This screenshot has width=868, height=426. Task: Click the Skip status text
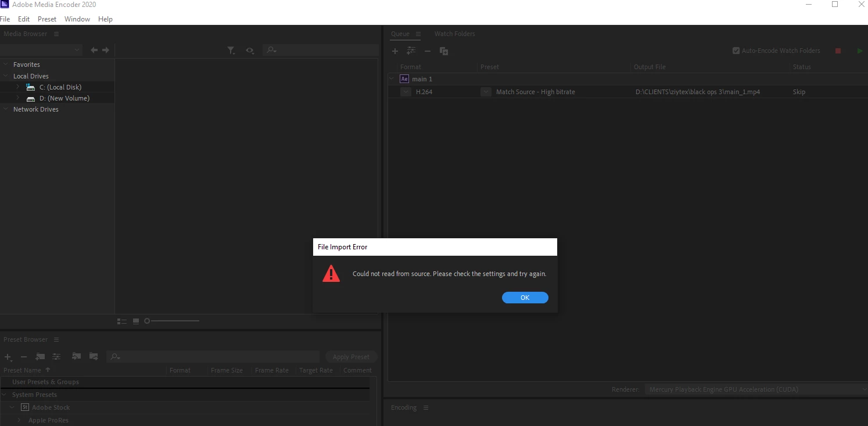(x=799, y=92)
